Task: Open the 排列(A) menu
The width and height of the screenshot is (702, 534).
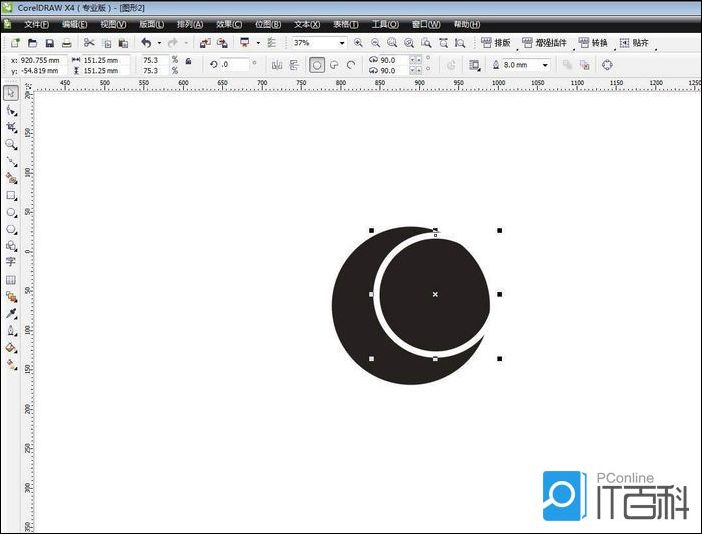Action: pos(190,24)
